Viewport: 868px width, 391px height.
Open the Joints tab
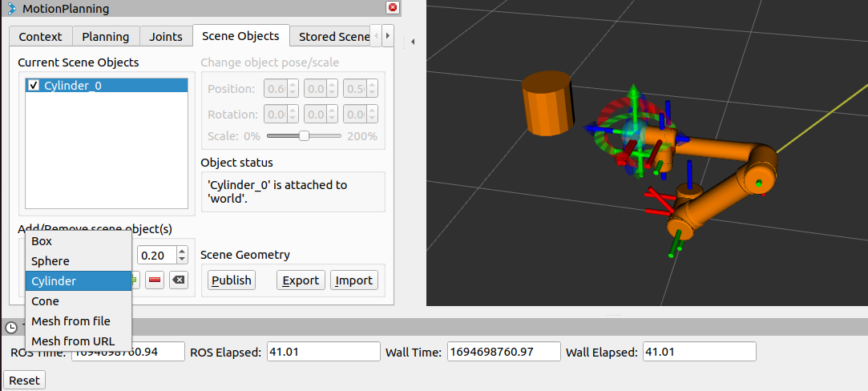166,37
